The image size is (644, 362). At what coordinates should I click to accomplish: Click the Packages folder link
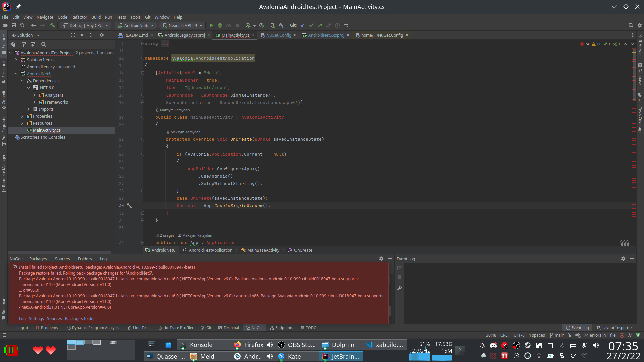pyautogui.click(x=80, y=318)
